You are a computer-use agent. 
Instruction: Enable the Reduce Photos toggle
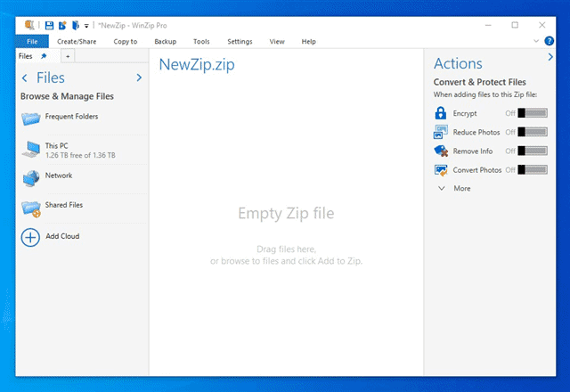533,132
